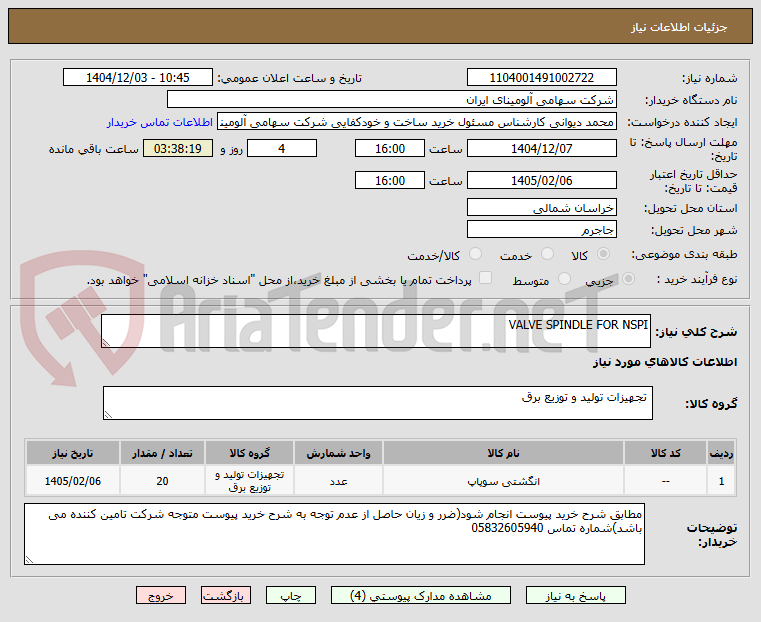Click the row number cell 1
Image resolution: width=761 pixels, height=622 pixels.
coord(721,481)
